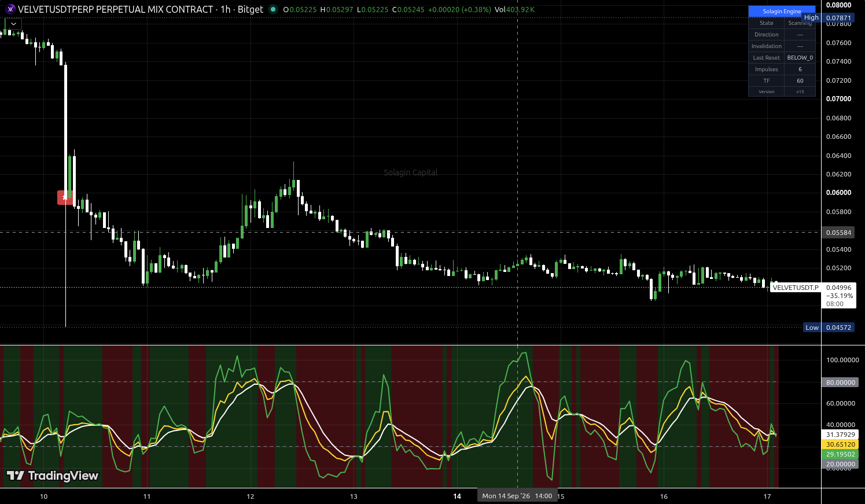Click the 20.00000 oversold level label
Image resolution: width=865 pixels, height=504 pixels.
840,464
